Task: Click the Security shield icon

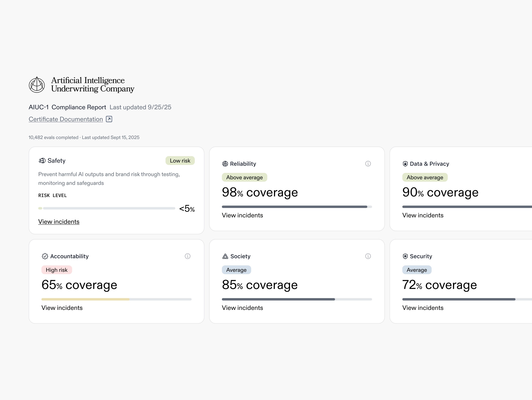Action: point(405,256)
